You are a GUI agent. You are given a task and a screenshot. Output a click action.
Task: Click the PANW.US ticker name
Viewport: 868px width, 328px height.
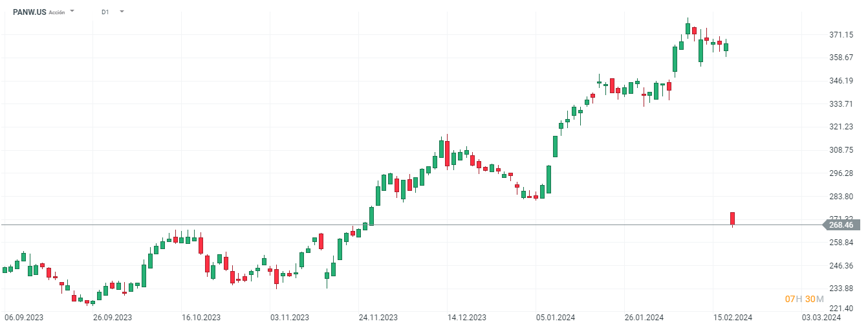(x=30, y=12)
